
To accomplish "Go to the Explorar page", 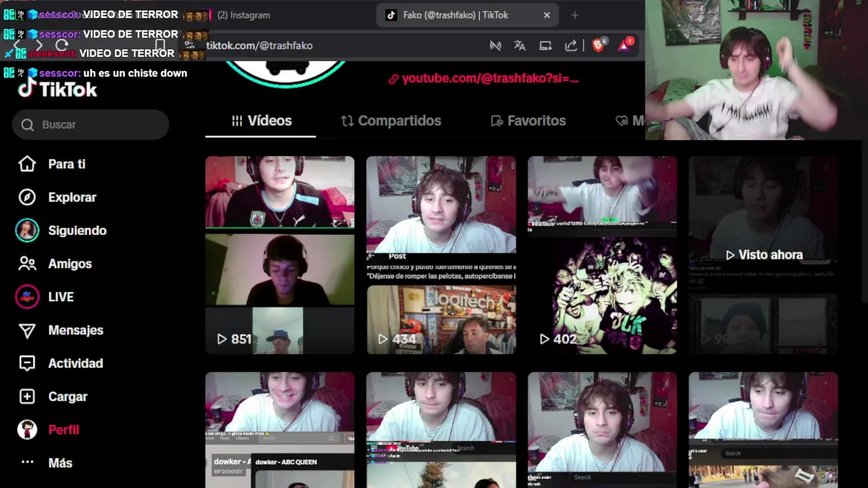I will (72, 197).
